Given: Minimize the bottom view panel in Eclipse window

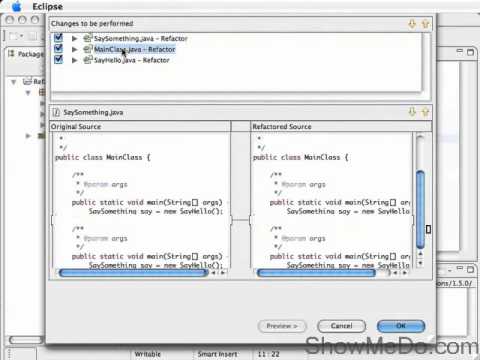Looking at the screenshot, I should click(460, 268).
